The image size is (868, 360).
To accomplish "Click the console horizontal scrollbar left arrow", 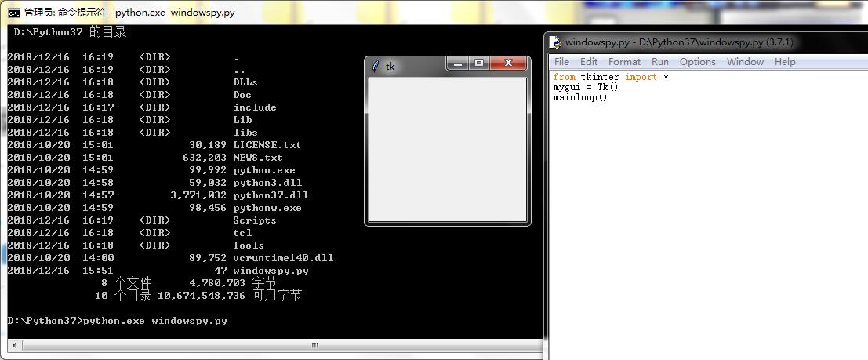I will tap(14, 346).
